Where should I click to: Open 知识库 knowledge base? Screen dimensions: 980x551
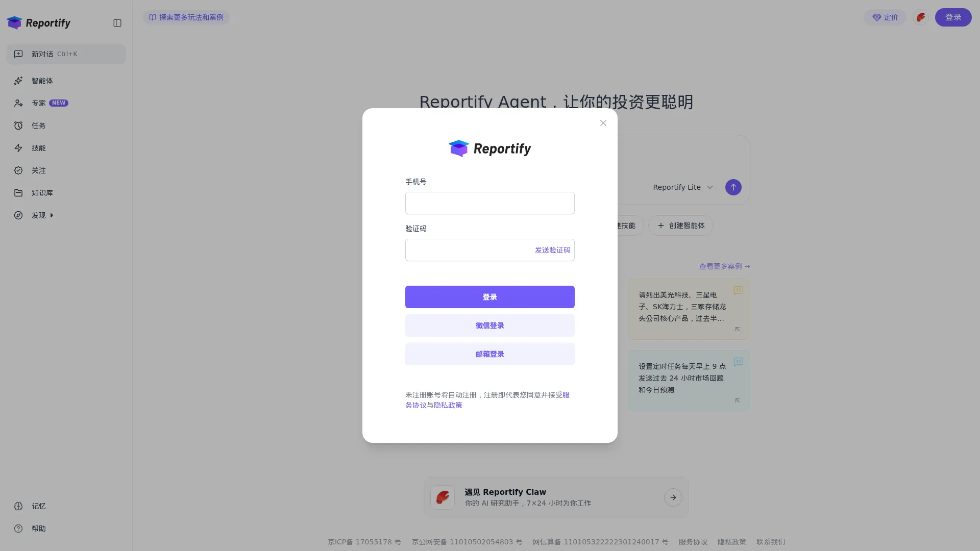66,193
